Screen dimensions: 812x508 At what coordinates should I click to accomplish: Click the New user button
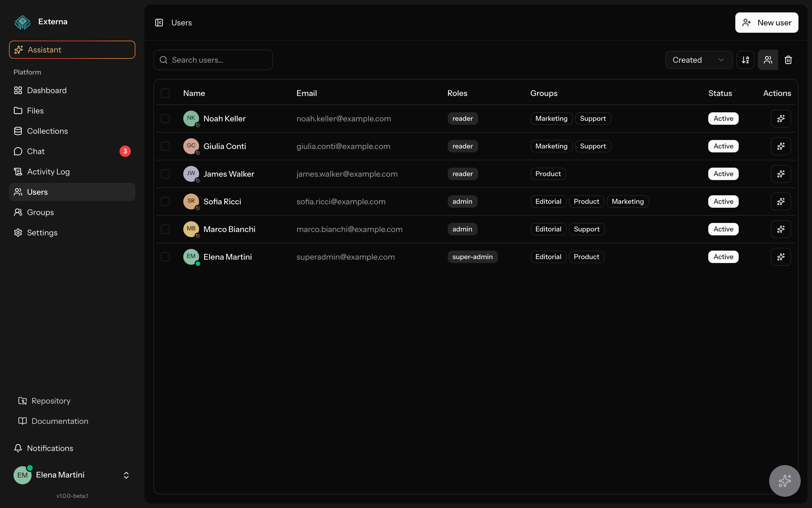coord(767,23)
